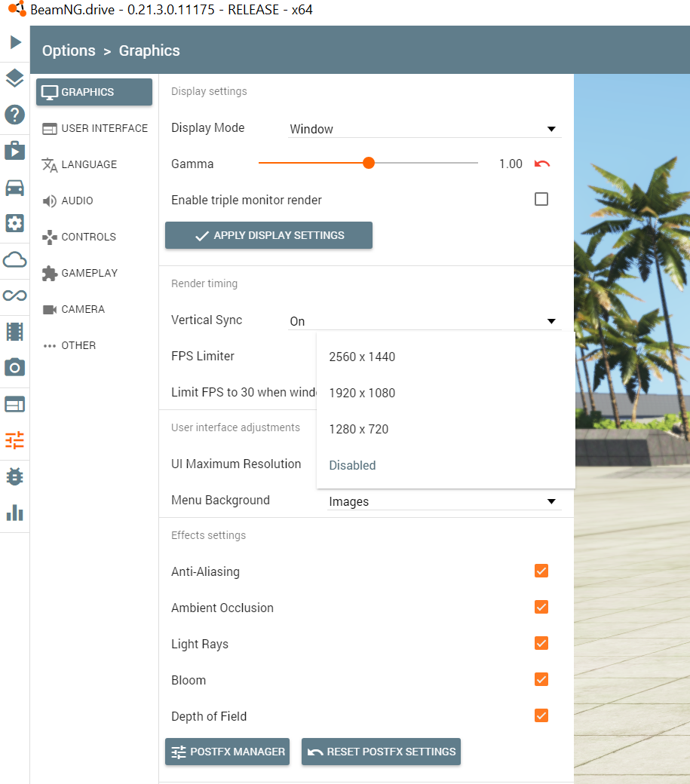Click the scenarios briefcase play icon
Image resolution: width=690 pixels, height=784 pixels.
click(x=14, y=151)
